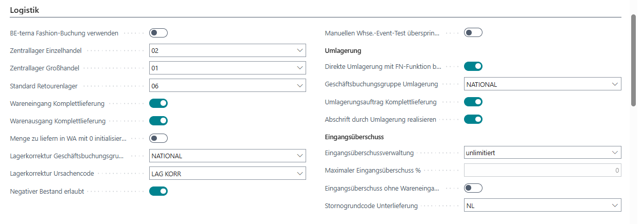Enable Eingangsüberschuss ohne Wareneingang switch
This screenshot has height=224, width=644.
(473, 188)
